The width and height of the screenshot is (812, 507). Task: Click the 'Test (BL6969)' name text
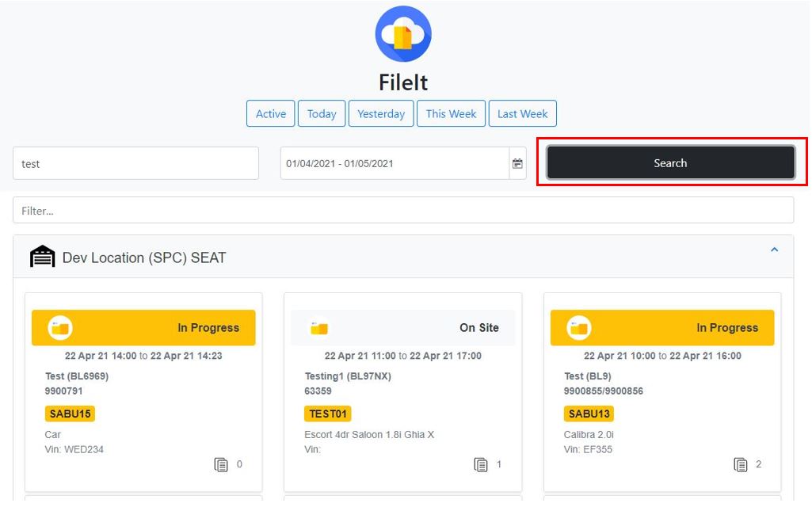point(77,376)
